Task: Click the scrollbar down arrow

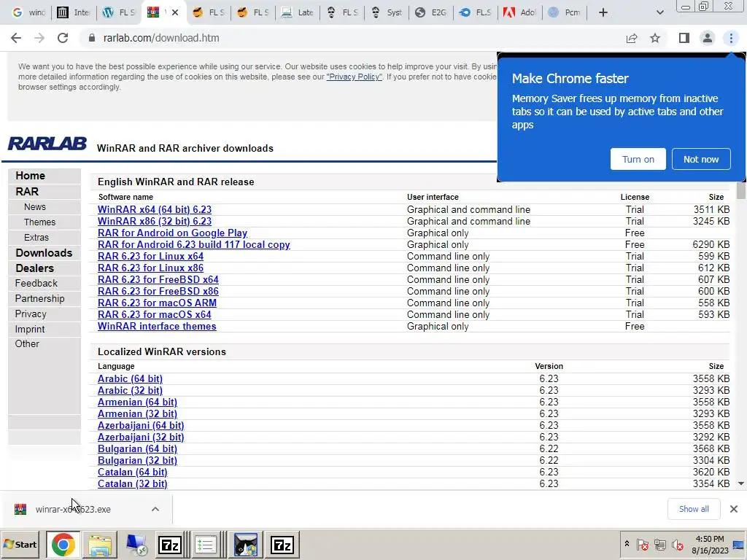Action: (x=741, y=483)
